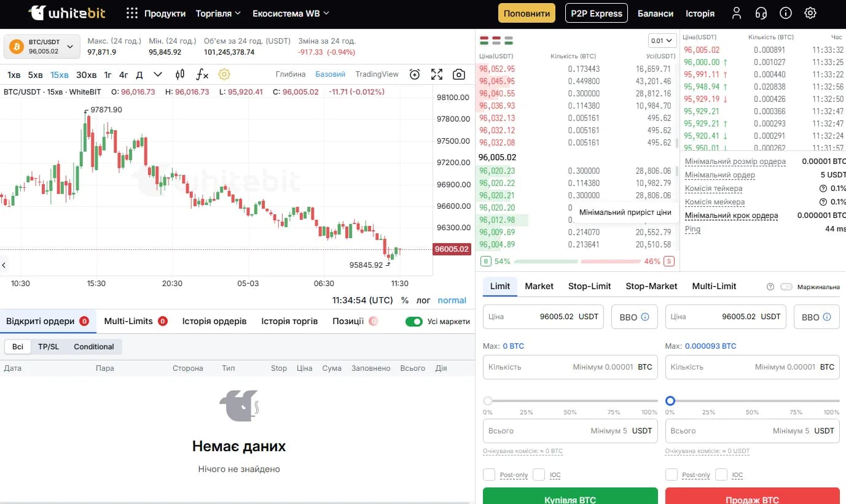Open the Продукти grid menu icon
Screen dimensions: 846x504
pyautogui.click(x=131, y=13)
